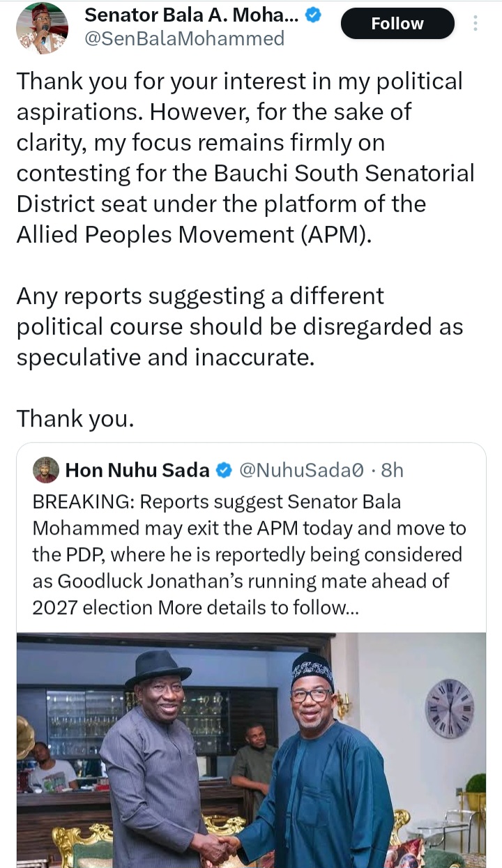Open the @SenBalaMohammed handle

pyautogui.click(x=184, y=39)
